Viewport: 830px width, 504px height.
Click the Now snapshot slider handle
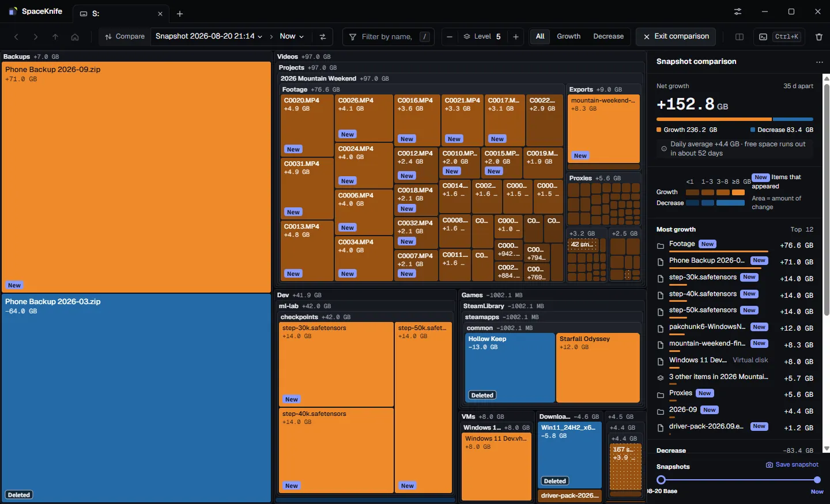817,480
